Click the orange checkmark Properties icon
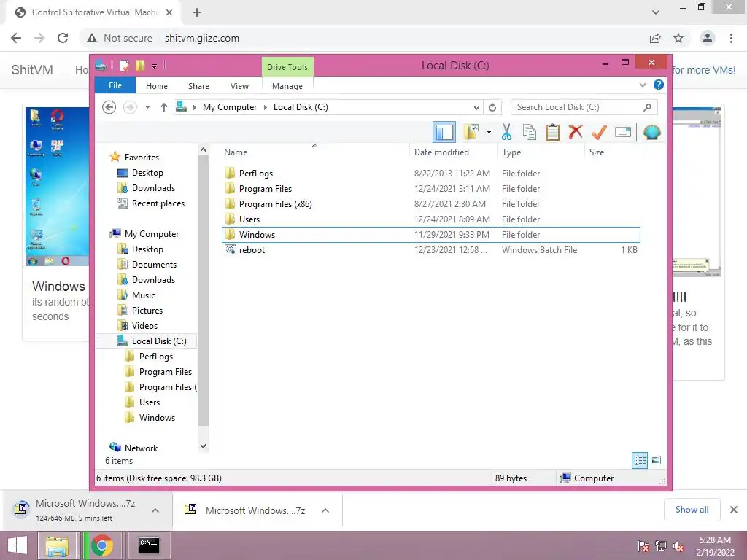747x560 pixels. pyautogui.click(x=599, y=132)
